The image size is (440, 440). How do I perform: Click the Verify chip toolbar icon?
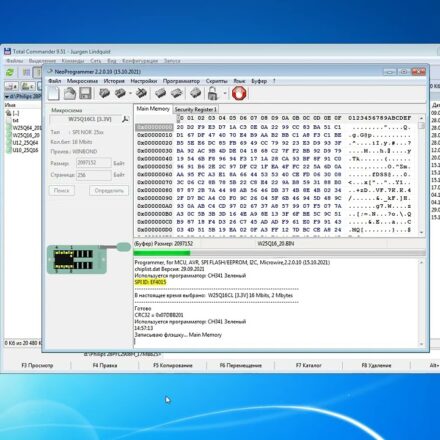141,93
